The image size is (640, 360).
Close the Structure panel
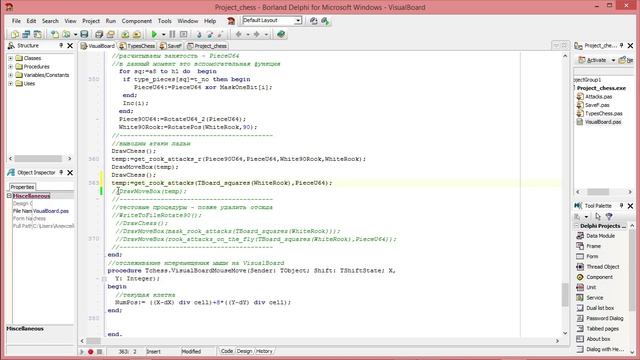(x=70, y=46)
